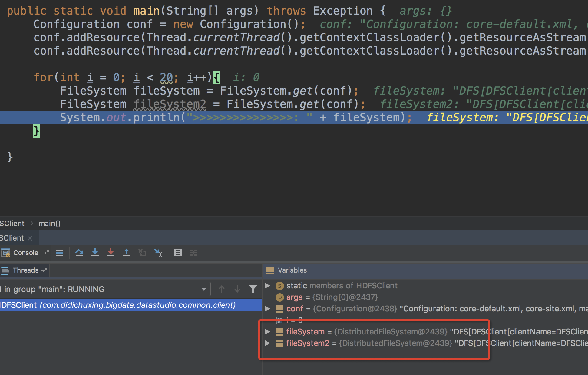Click the Step Into icon
Screen dimensions: 588x375
tap(95, 253)
